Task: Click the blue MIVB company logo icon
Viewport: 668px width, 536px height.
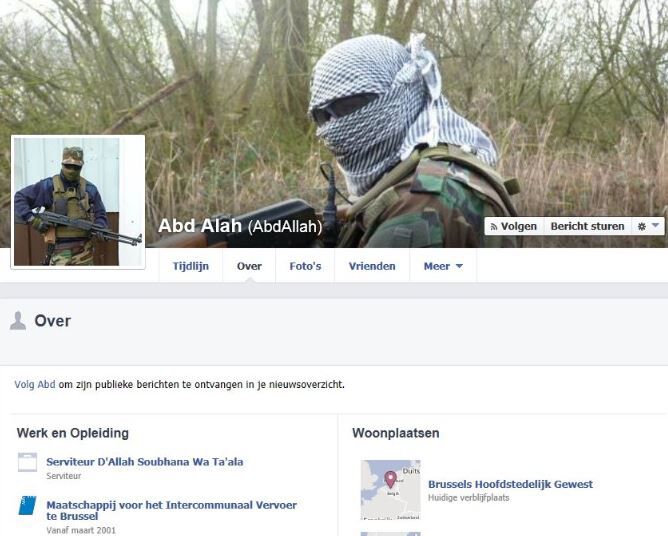Action: pyautogui.click(x=28, y=505)
